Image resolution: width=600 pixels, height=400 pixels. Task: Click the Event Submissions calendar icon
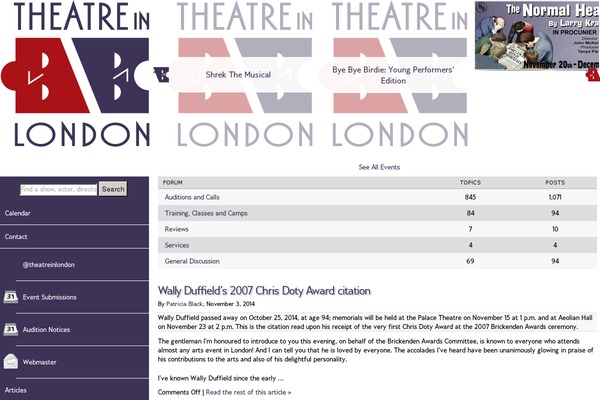pyautogui.click(x=11, y=297)
